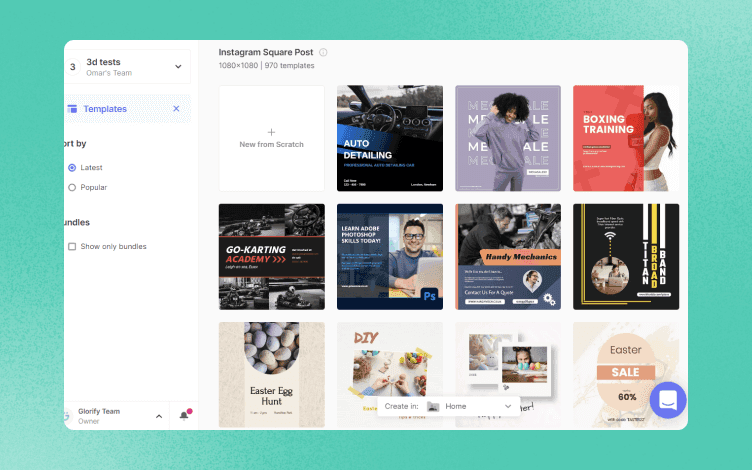Image resolution: width=752 pixels, height=470 pixels.
Task: Click the Omar's Team label
Action: coord(109,73)
